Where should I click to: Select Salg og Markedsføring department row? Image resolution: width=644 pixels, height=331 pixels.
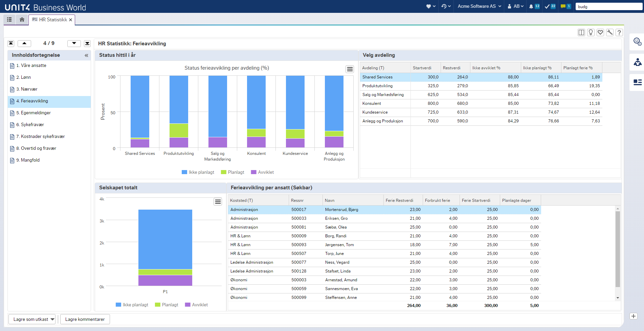481,95
